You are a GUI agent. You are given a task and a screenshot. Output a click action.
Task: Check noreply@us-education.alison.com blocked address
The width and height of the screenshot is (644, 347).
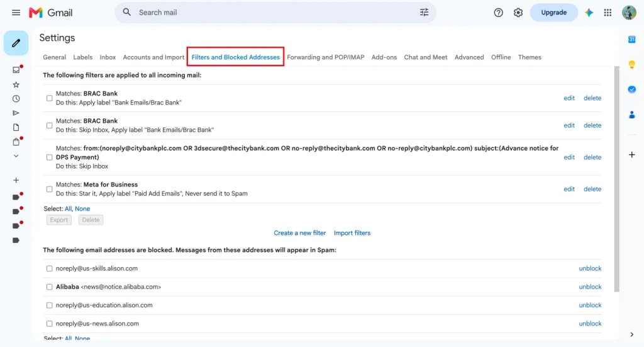click(x=49, y=305)
